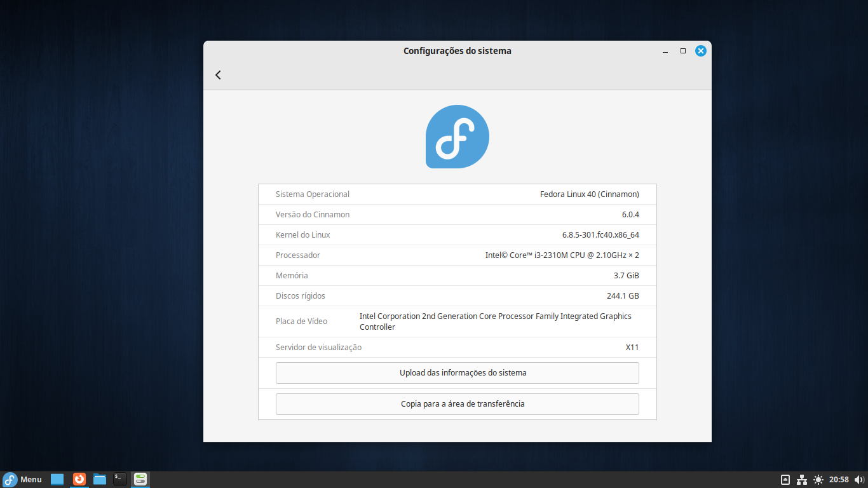Click the Configurações do sistema title text
Image resolution: width=868 pixels, height=488 pixels.
458,51
